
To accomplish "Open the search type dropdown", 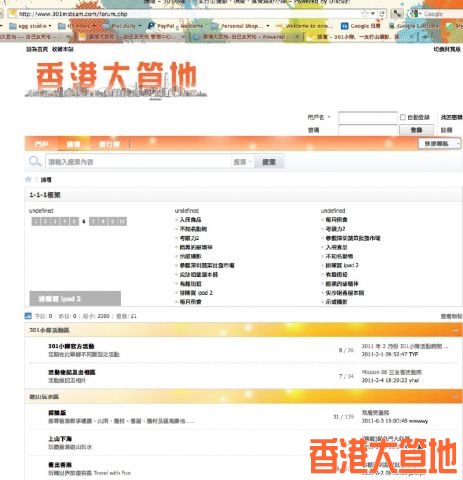I will click(242, 162).
